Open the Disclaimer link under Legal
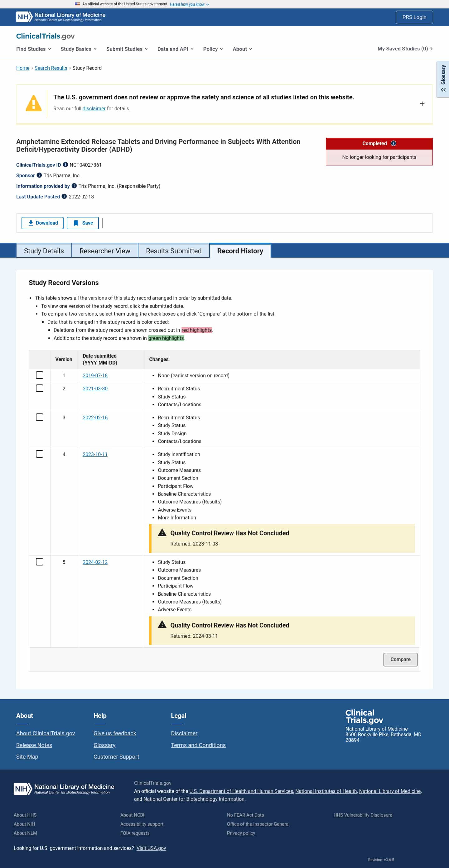 click(x=184, y=733)
